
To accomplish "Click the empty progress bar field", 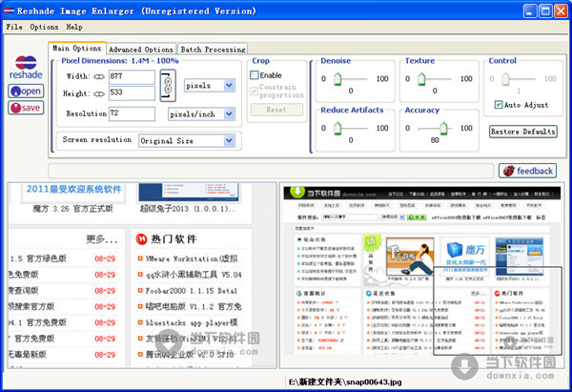I will pyautogui.click(x=271, y=171).
